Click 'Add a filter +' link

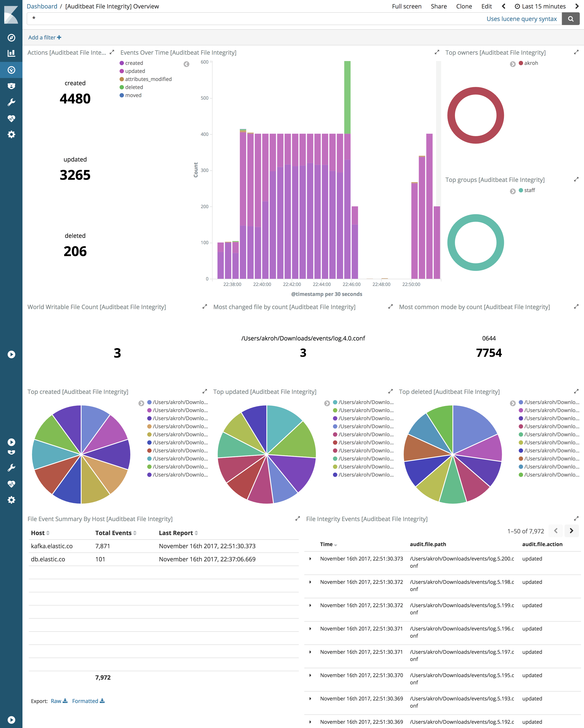pyautogui.click(x=45, y=37)
